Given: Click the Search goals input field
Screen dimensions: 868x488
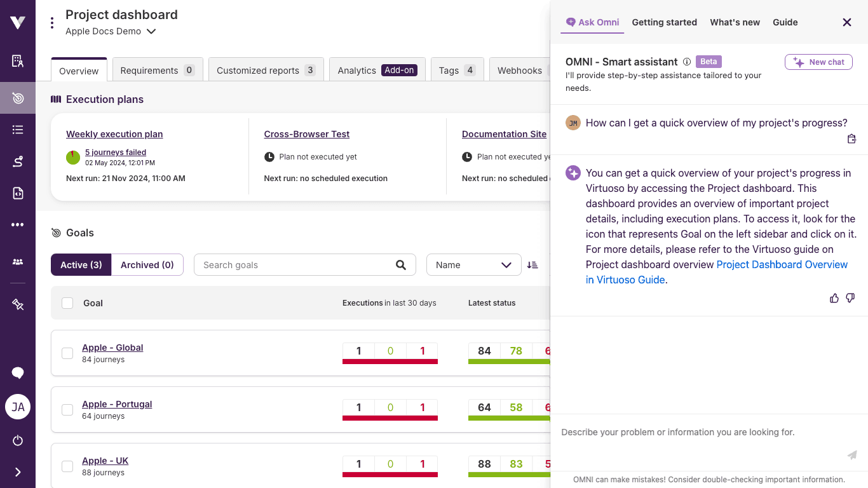Looking at the screenshot, I should coord(295,265).
